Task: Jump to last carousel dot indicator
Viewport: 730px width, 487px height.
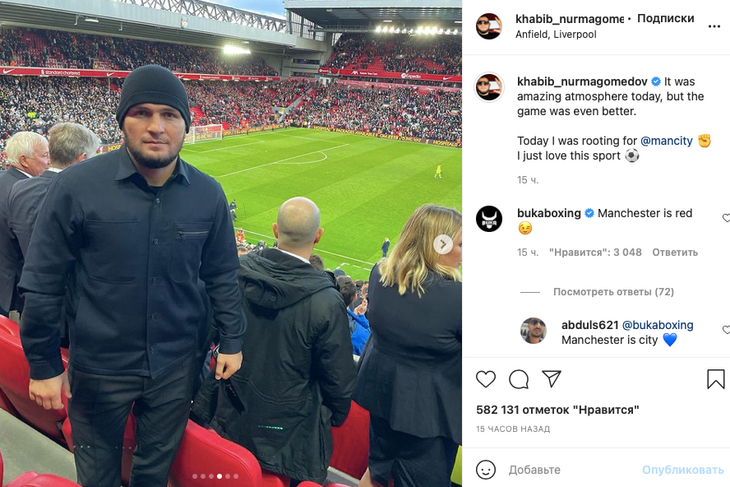Action: point(236,476)
